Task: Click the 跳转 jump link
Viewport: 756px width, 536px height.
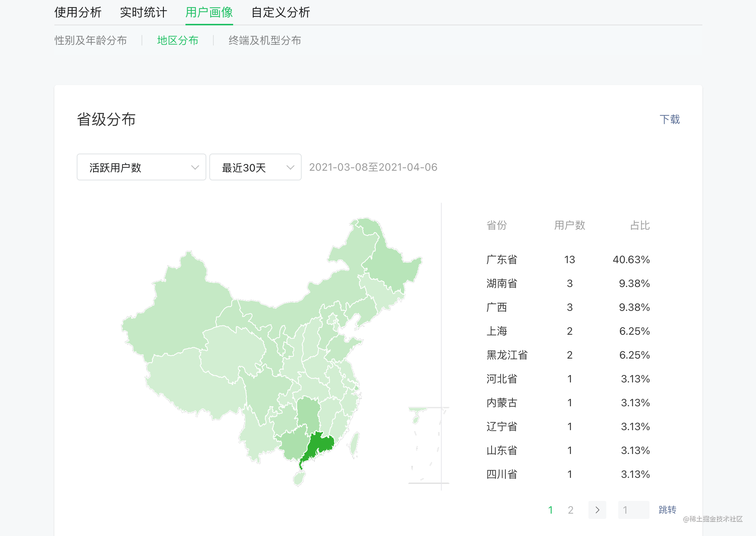Action: [667, 510]
